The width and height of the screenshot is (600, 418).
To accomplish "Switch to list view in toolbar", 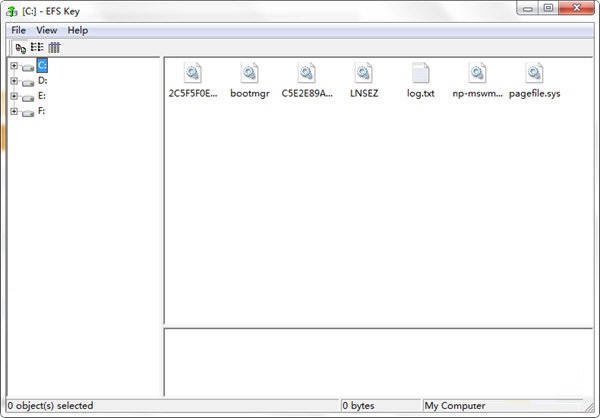I will click(37, 47).
